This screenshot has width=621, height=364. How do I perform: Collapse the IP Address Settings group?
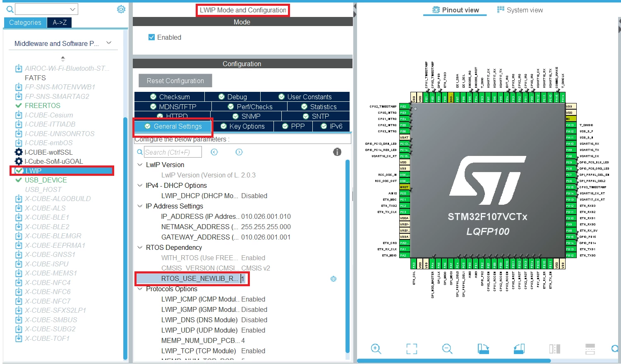139,206
